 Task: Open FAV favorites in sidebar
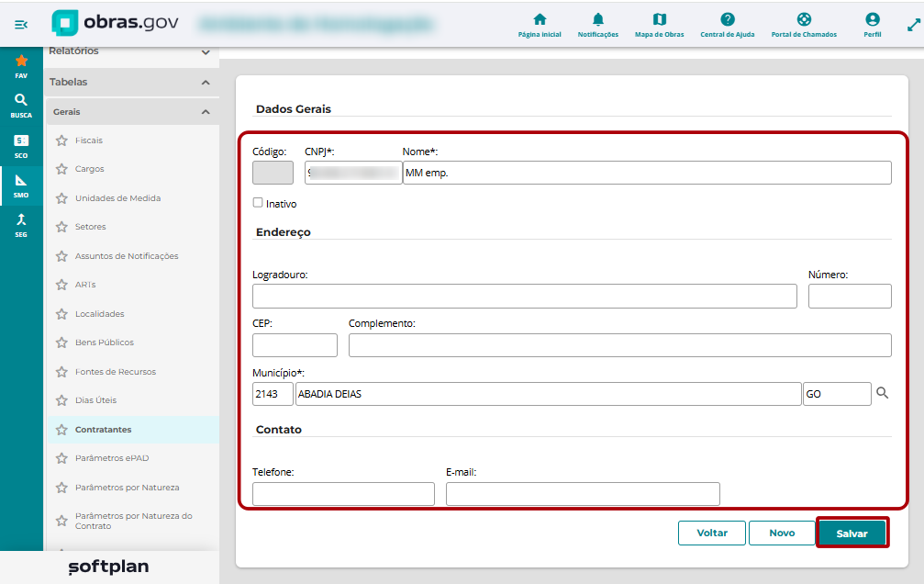[x=21, y=66]
